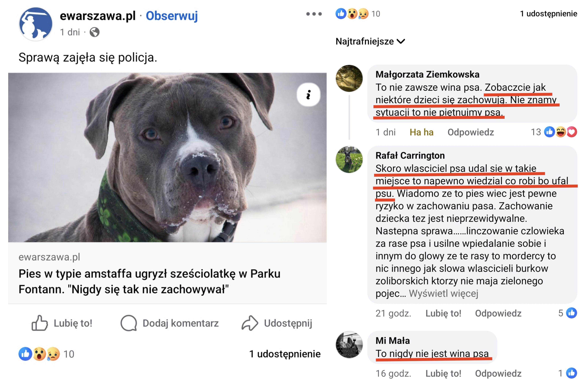
Task: Reply to Mi Mała's comment via Odpowiedz
Action: point(498,373)
